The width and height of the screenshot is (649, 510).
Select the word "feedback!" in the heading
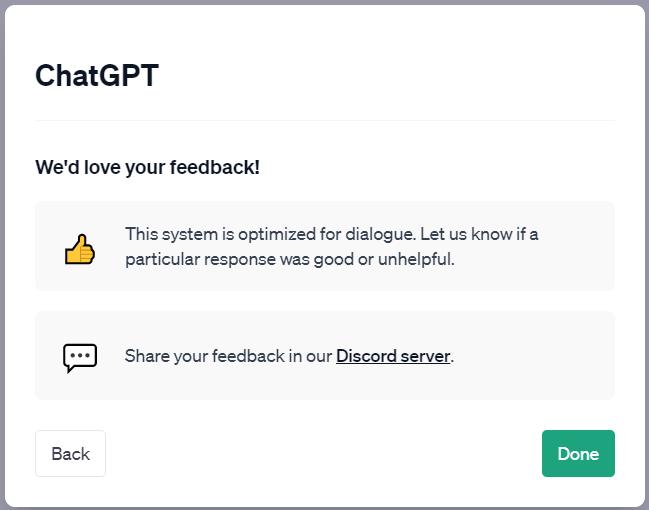coord(219,167)
